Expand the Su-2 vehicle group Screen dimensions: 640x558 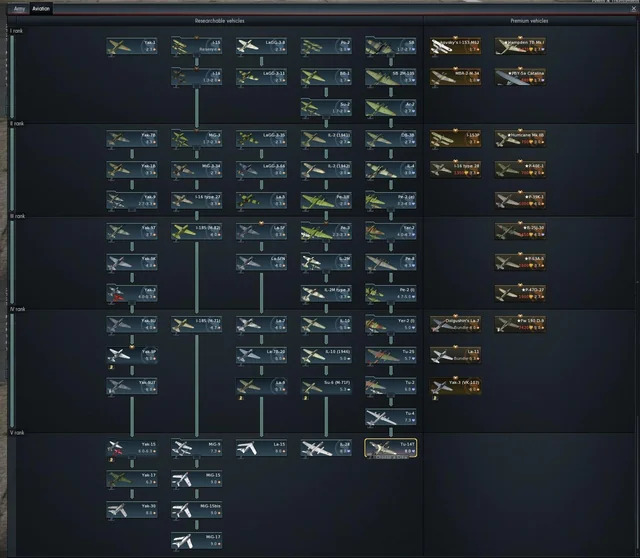click(x=326, y=108)
